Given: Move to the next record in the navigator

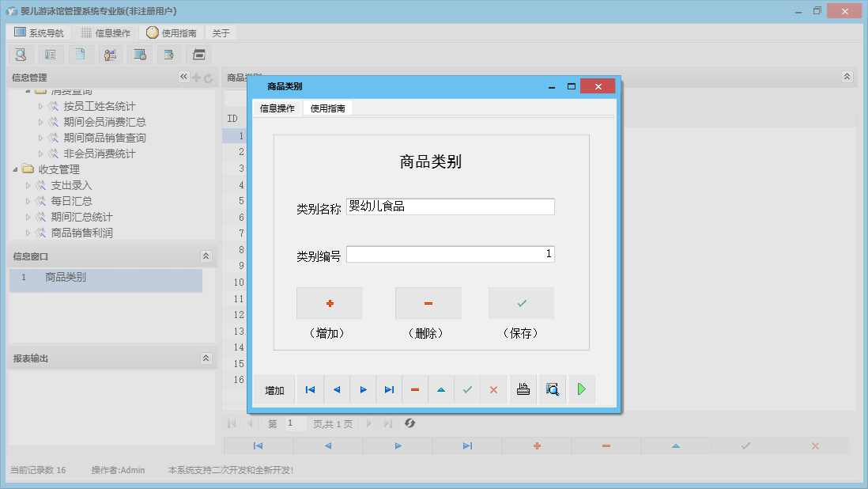Looking at the screenshot, I should 362,389.
